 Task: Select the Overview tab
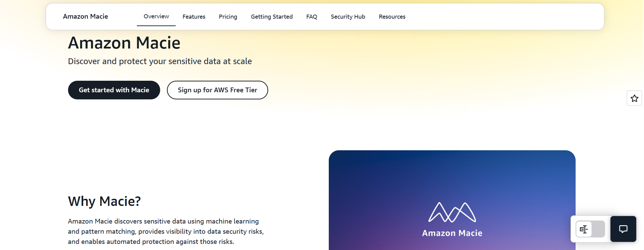tap(156, 17)
